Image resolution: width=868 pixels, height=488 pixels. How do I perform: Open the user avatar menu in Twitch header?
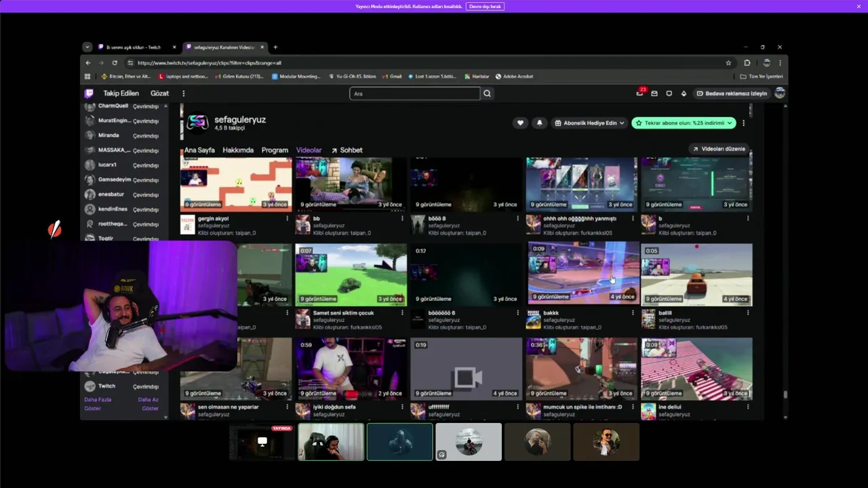click(x=780, y=93)
